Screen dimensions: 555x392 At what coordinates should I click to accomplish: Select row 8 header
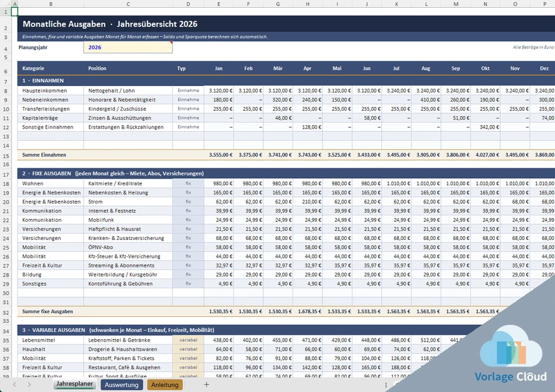(x=6, y=91)
